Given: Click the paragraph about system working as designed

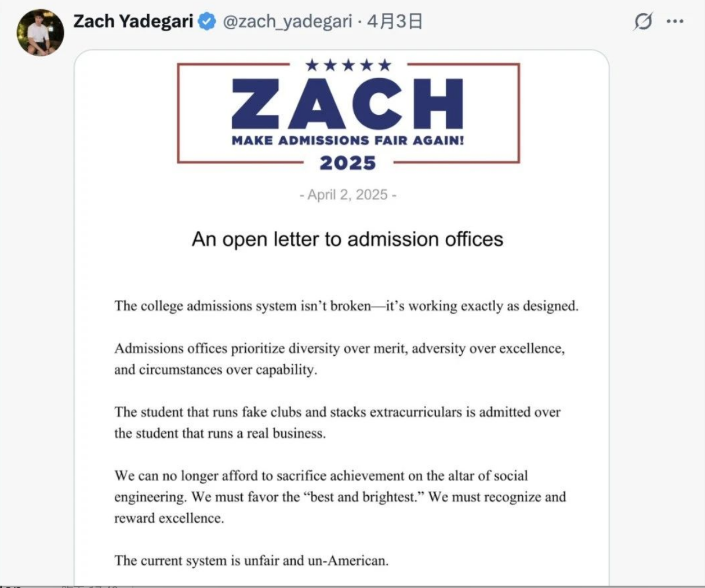Looking at the screenshot, I should point(346,306).
